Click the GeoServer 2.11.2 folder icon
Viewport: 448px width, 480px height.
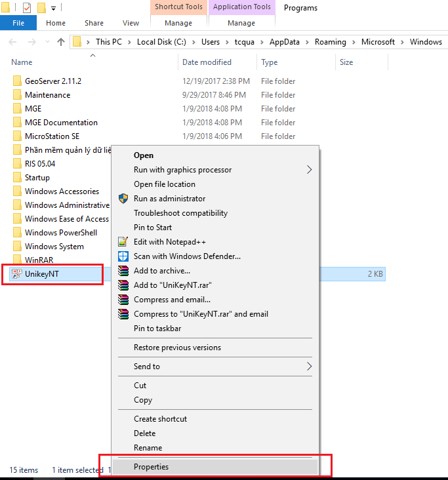(17, 81)
